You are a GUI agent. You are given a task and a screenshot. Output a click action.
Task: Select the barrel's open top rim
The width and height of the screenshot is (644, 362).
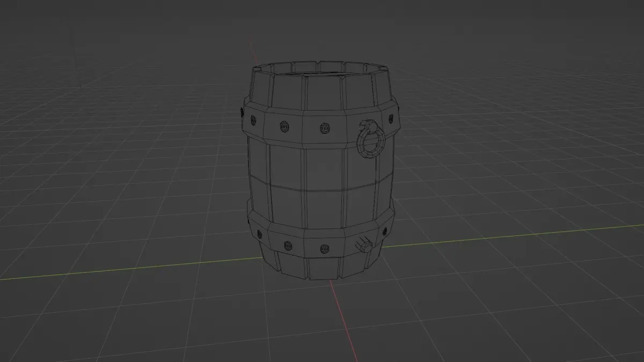point(320,70)
